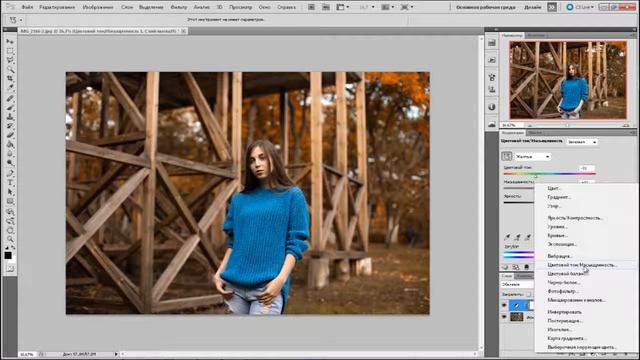Open the layer blend mode dropdown Обычные

point(517,284)
